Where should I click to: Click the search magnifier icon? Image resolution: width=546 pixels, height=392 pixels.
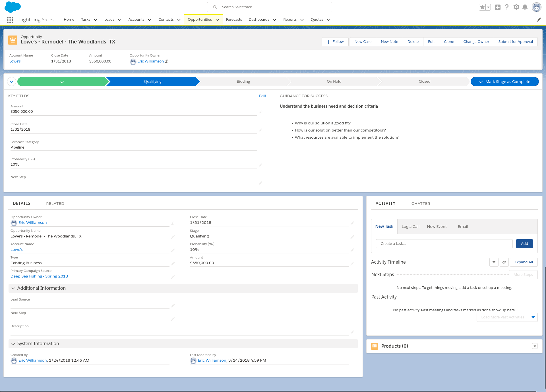tap(215, 7)
